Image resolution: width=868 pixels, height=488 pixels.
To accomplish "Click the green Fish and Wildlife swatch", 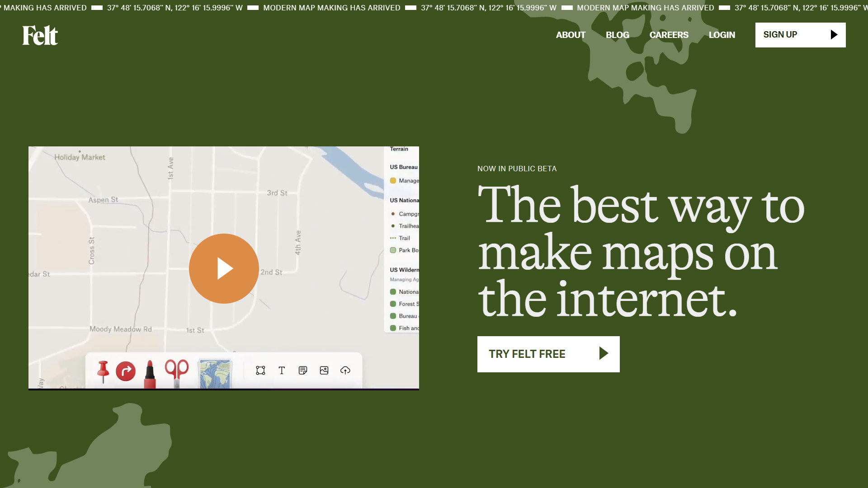I will [x=393, y=328].
